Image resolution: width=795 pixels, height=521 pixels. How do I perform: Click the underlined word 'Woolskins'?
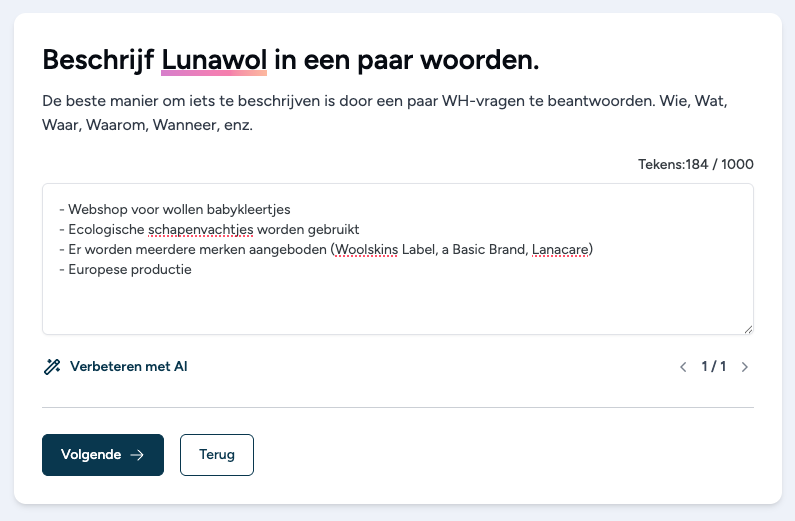click(367, 249)
